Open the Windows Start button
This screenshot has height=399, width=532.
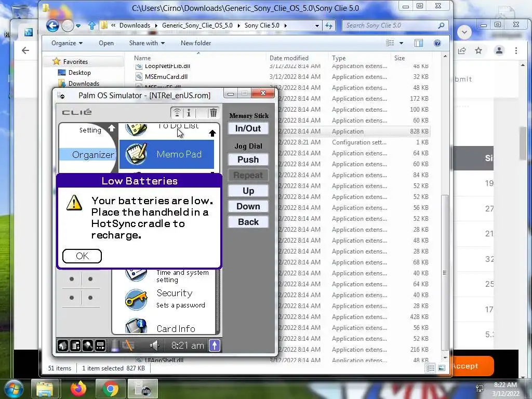[x=14, y=389]
